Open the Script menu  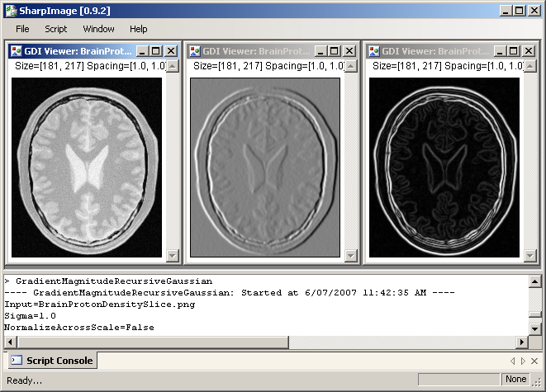[56, 29]
